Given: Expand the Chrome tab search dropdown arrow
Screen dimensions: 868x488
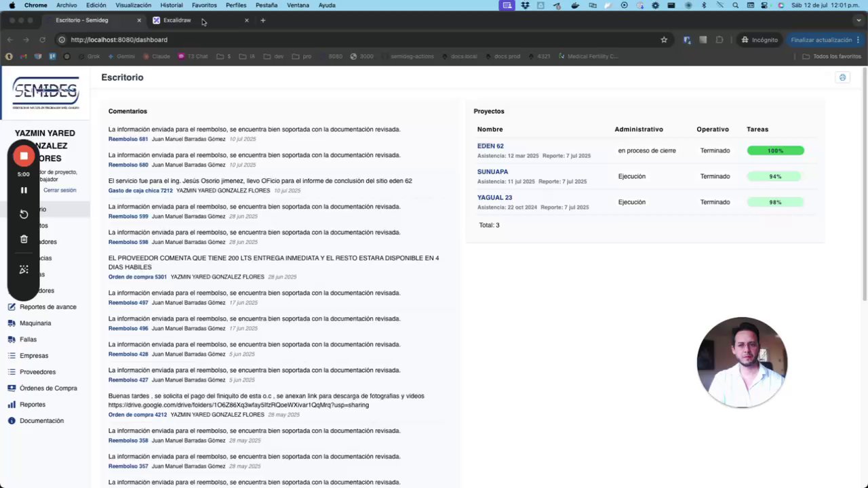Looking at the screenshot, I should [857, 20].
